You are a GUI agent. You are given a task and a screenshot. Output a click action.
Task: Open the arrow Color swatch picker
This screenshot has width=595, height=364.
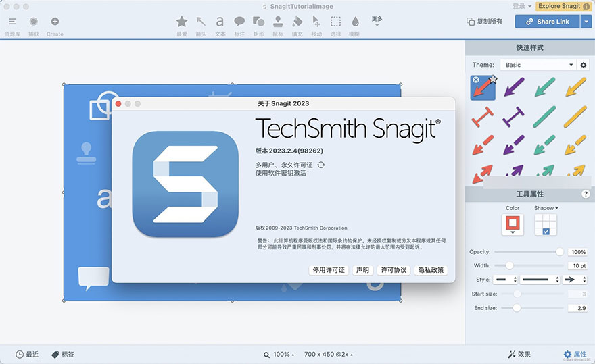513,224
